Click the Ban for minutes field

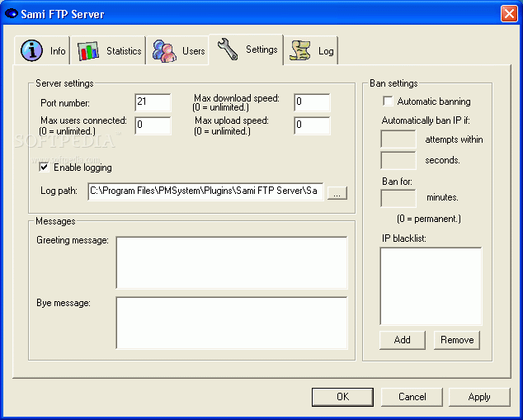[398, 198]
